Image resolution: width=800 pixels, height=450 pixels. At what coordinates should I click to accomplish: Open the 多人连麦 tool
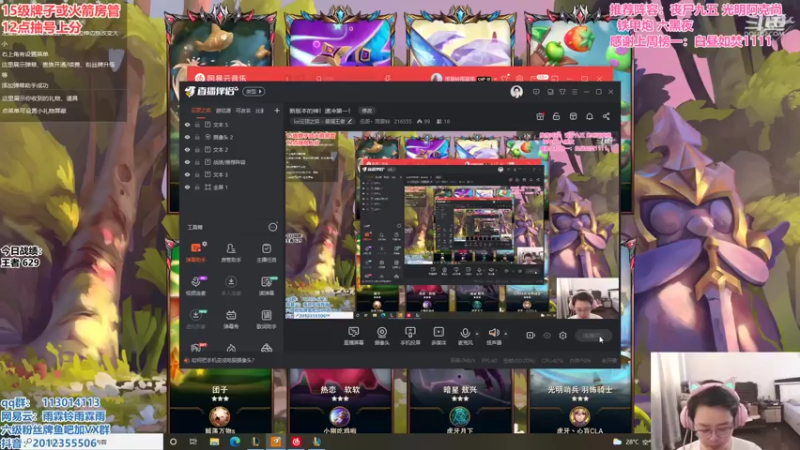tap(231, 286)
